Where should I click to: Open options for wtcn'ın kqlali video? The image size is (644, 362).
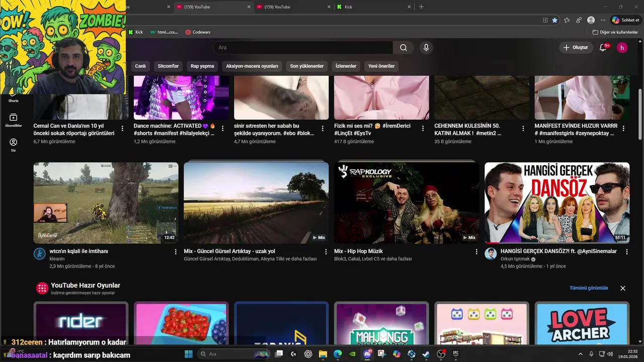[x=176, y=251]
